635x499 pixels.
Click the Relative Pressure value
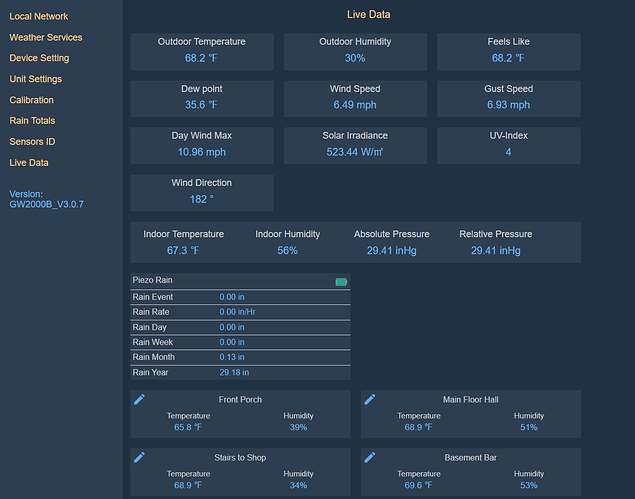[496, 251]
